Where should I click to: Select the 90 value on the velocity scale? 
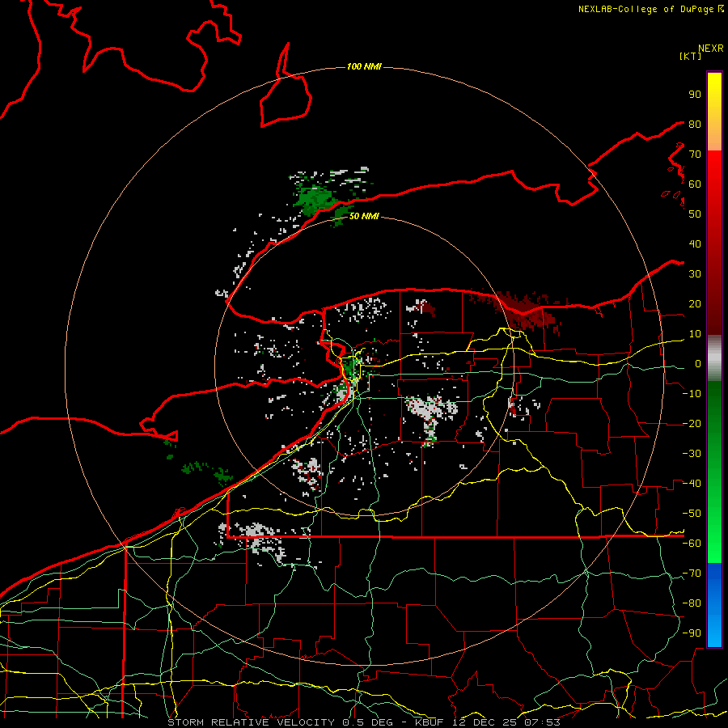[695, 95]
